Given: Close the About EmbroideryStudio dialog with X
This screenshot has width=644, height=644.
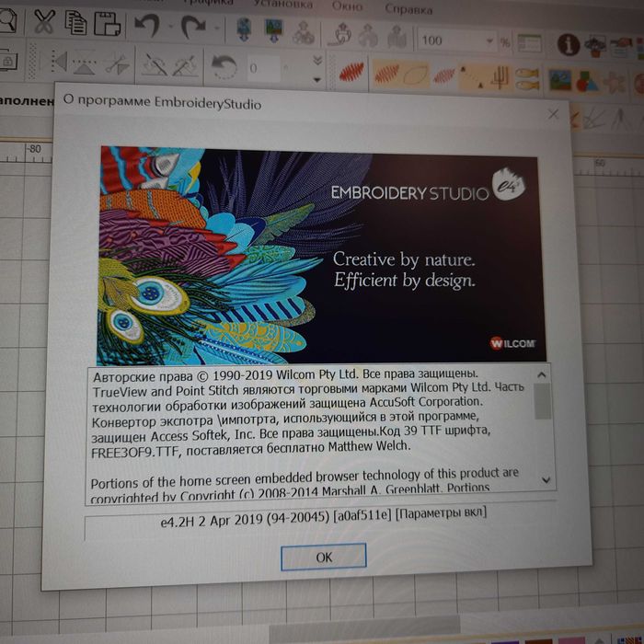Looking at the screenshot, I should point(553,114).
